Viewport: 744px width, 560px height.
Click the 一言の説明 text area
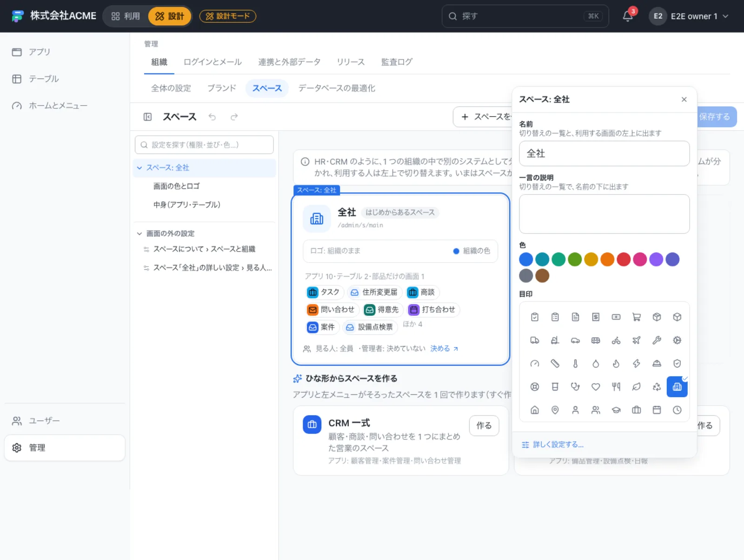pyautogui.click(x=604, y=214)
